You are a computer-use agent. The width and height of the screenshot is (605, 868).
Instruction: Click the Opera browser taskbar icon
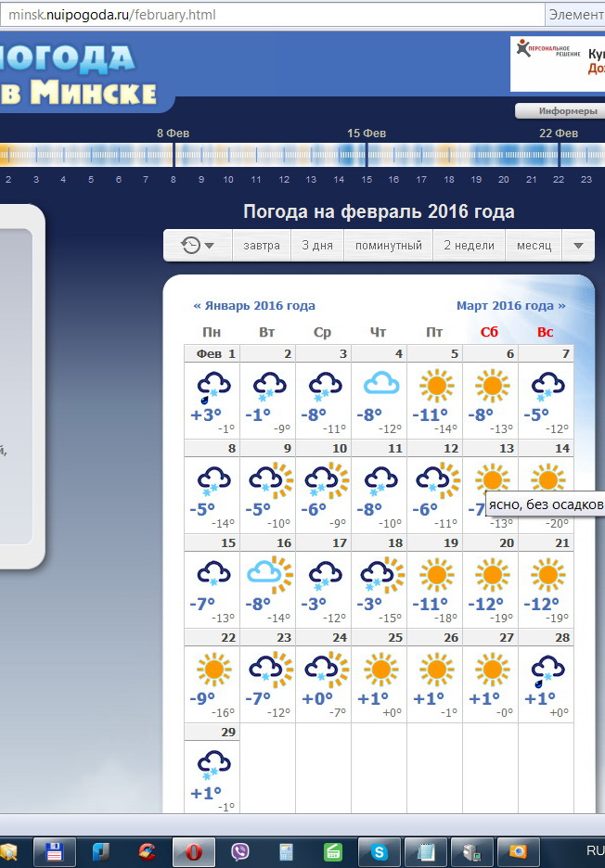tap(194, 851)
